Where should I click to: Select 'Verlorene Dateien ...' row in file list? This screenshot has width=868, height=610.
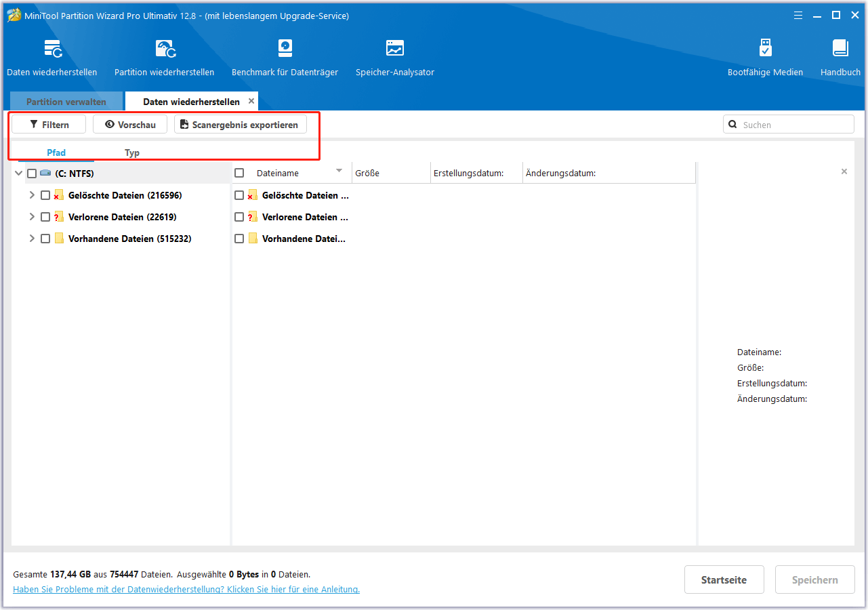tap(306, 217)
